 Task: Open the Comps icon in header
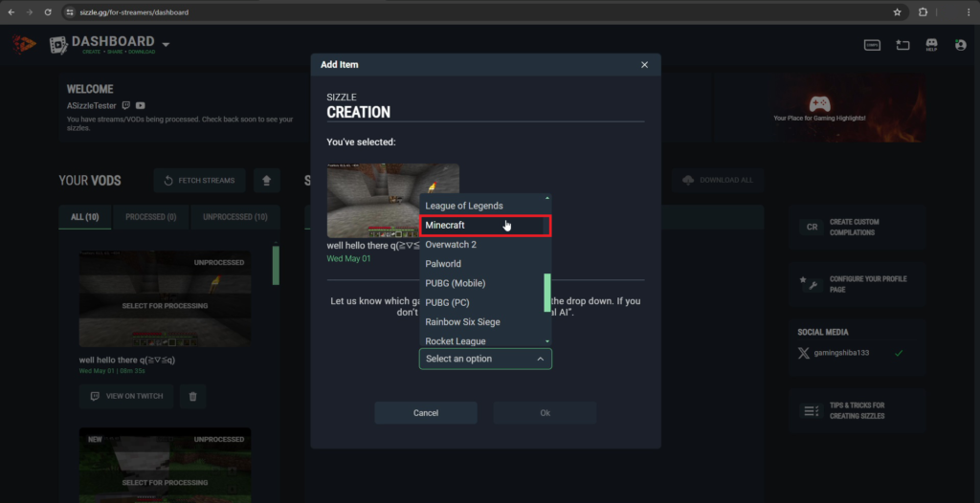[x=872, y=45]
